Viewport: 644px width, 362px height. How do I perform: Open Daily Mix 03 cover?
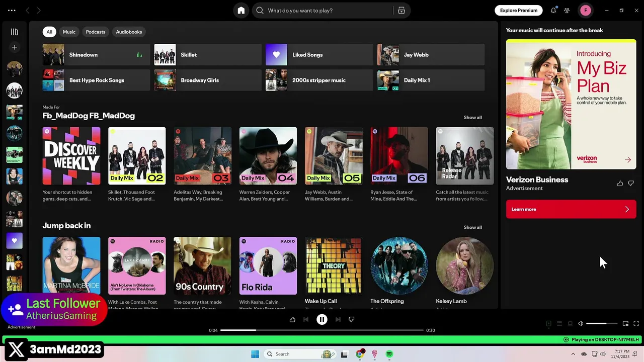pos(202,156)
